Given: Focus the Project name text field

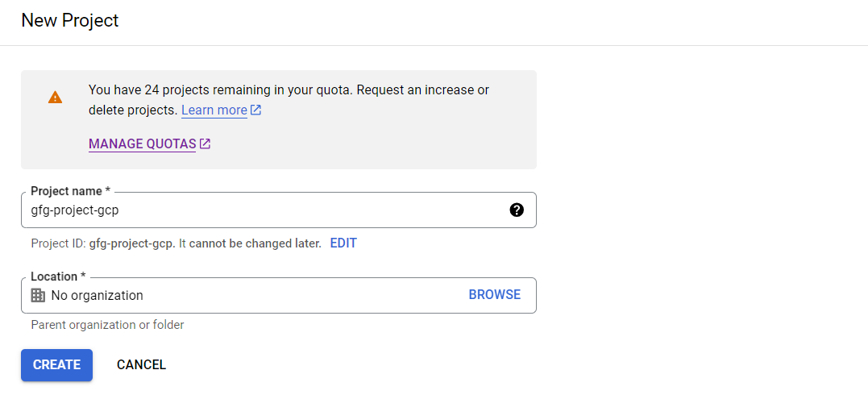Looking at the screenshot, I should click(x=258, y=210).
